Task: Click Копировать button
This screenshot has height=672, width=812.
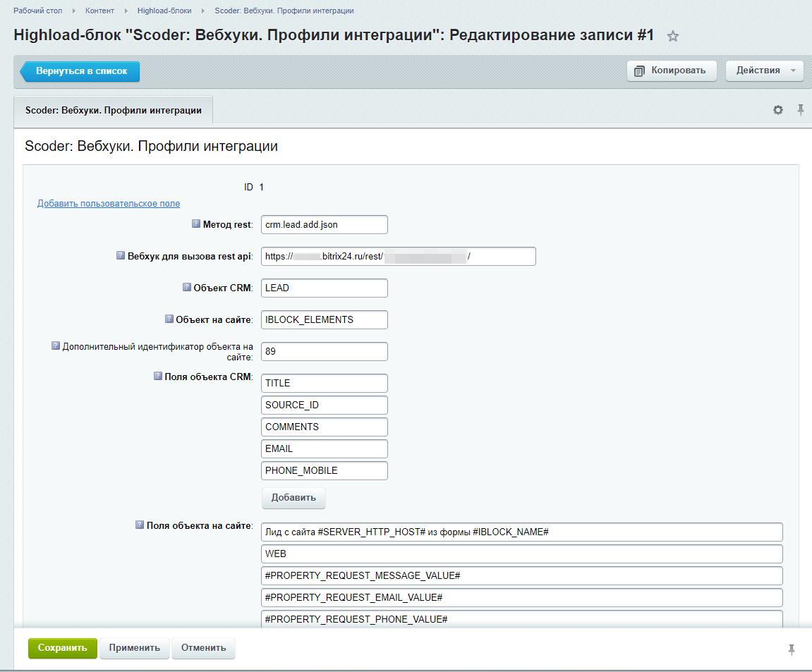Action: tap(671, 71)
